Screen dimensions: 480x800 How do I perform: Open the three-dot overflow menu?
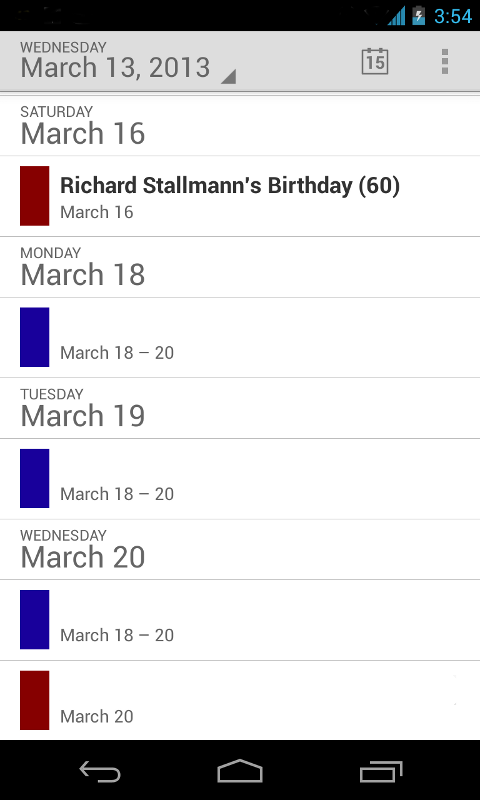click(445, 62)
